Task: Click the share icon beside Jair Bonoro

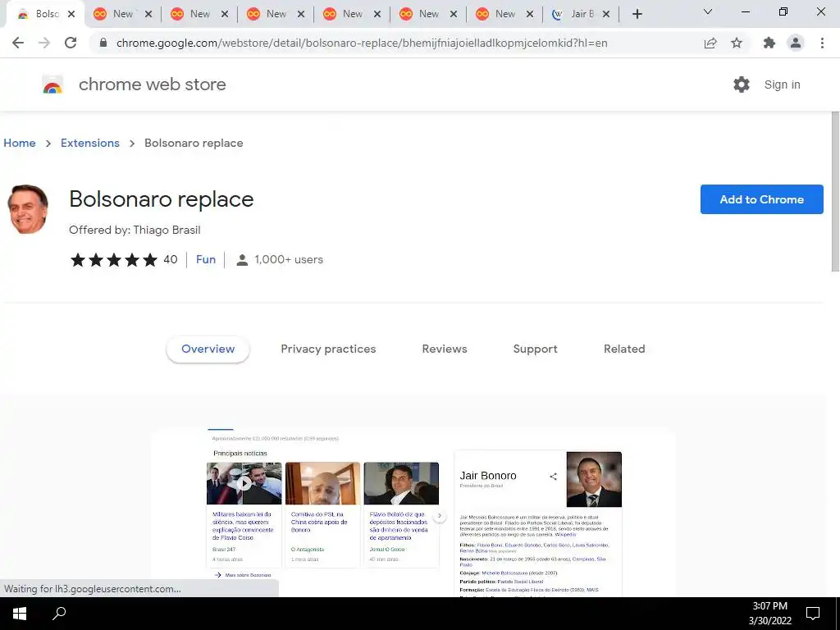Action: pos(553,477)
